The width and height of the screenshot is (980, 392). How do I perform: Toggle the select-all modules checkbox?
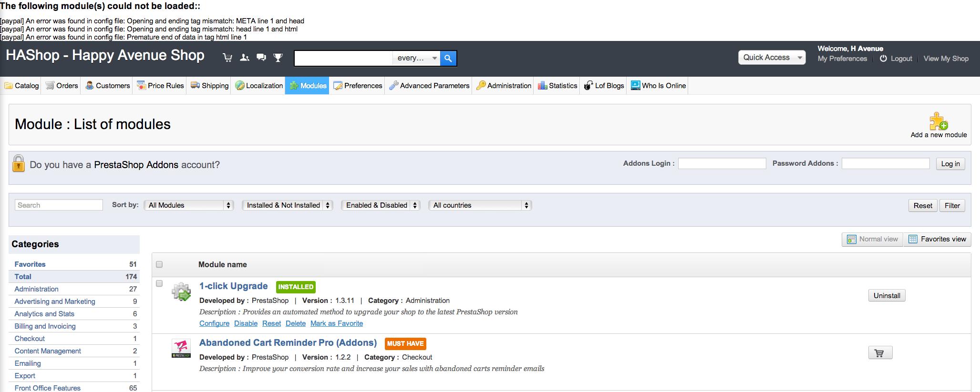[159, 264]
